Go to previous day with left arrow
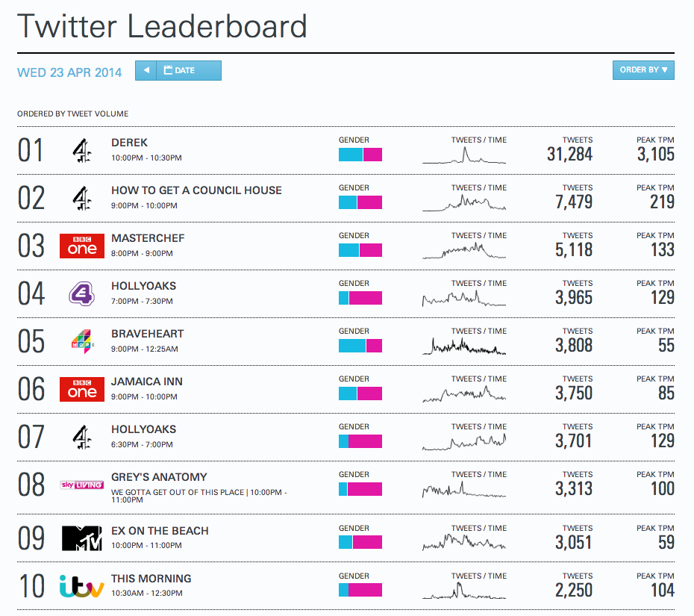Image resolution: width=694 pixels, height=616 pixels. pyautogui.click(x=146, y=71)
